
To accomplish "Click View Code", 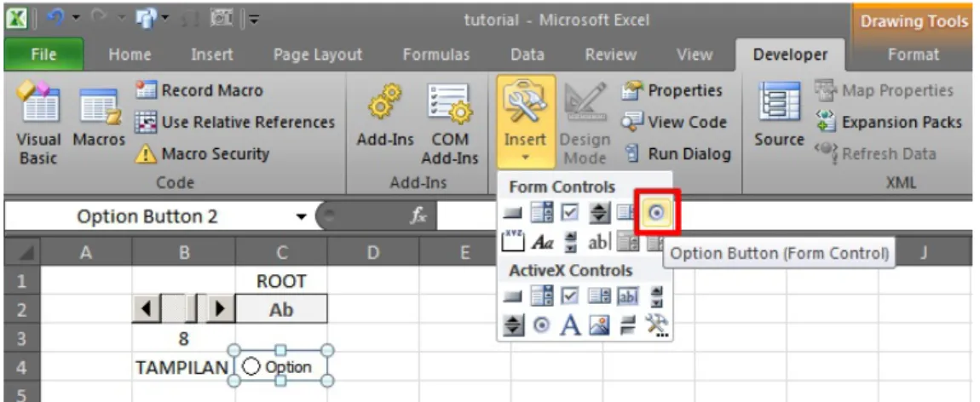I will point(673,122).
